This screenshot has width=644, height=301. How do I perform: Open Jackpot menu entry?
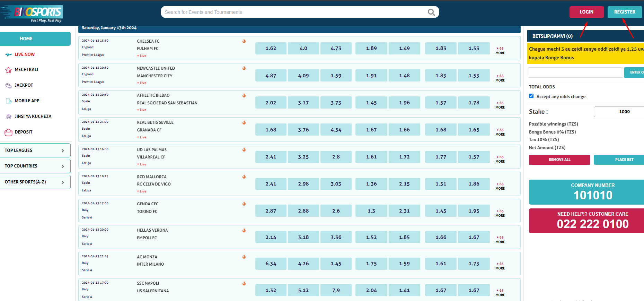pyautogui.click(x=24, y=85)
